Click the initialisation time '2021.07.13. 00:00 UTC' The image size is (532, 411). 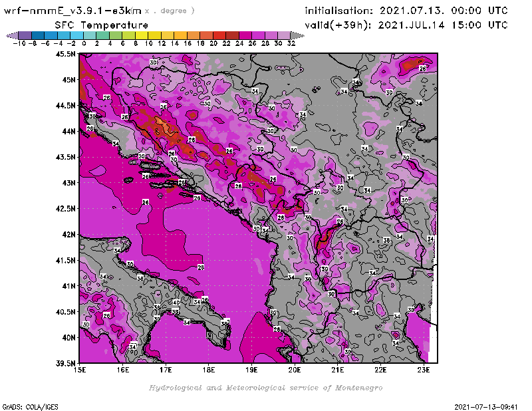pyautogui.click(x=444, y=11)
